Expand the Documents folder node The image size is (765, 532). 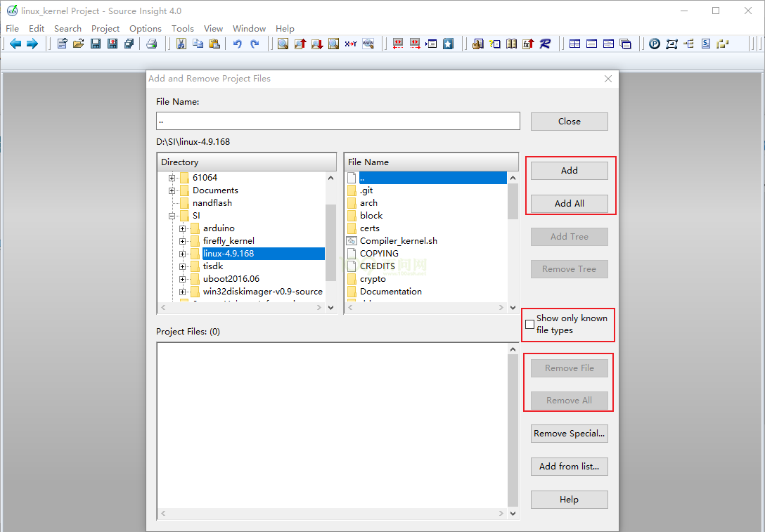coord(172,190)
